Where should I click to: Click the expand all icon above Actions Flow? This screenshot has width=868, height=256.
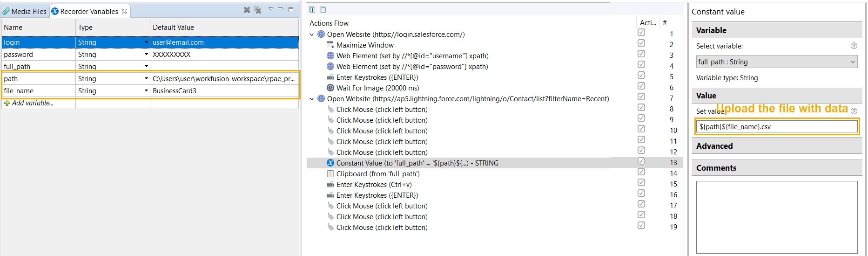click(312, 10)
